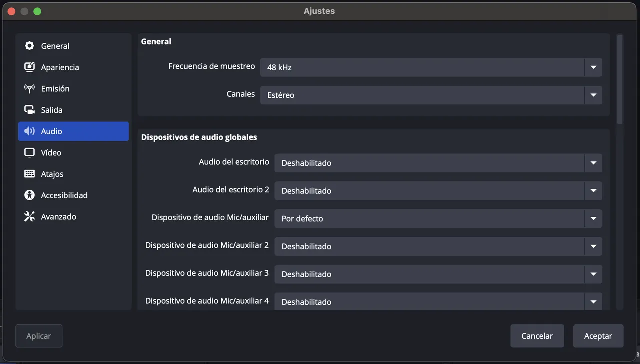This screenshot has width=640, height=364.
Task: Expand the Dispositivo de audio Mic/auxiliar 4 dropdown
Action: coord(438,302)
